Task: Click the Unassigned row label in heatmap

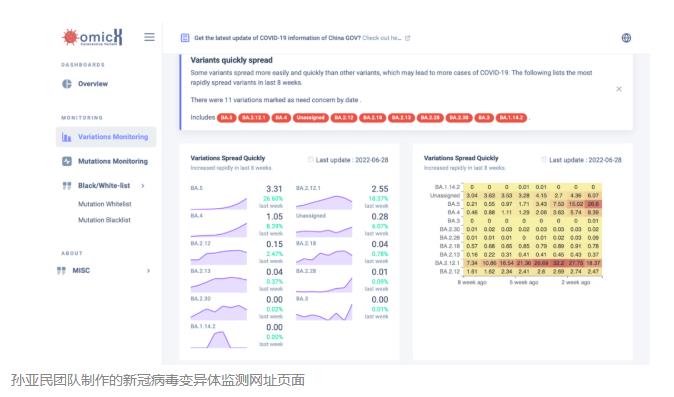Action: [445, 195]
